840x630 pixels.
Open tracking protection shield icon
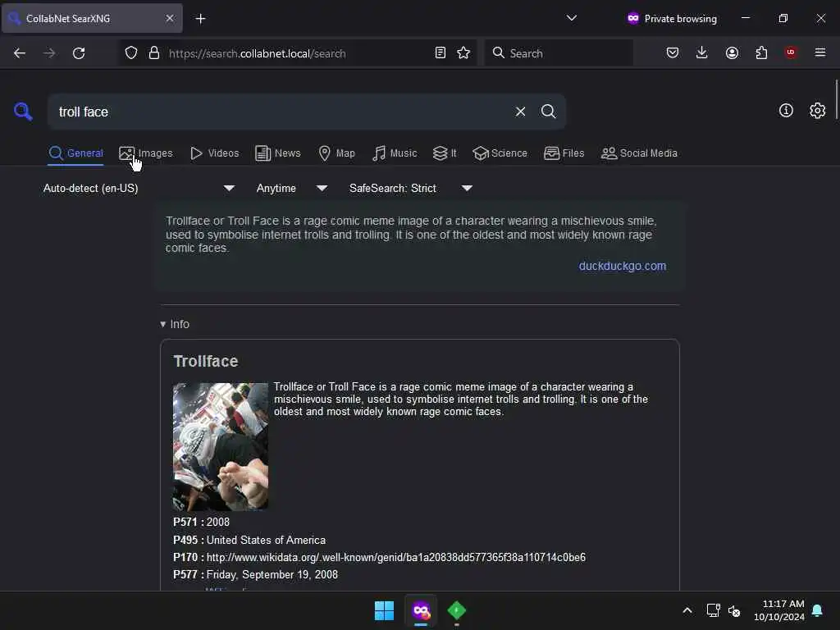pos(131,53)
